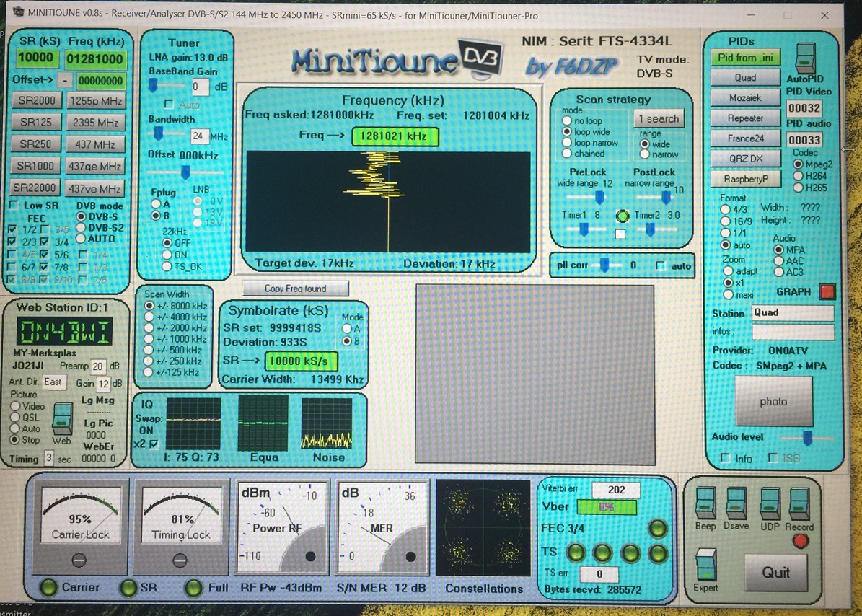Screen dimensions: 862x616
Task: Select AAC audio radio button
Action: (778, 260)
